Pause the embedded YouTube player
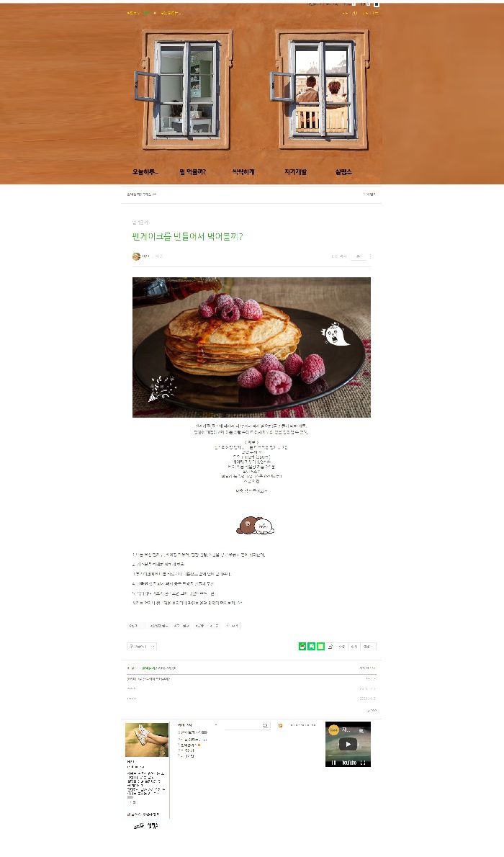Image resolution: width=504 pixels, height=857 pixels. (x=333, y=763)
